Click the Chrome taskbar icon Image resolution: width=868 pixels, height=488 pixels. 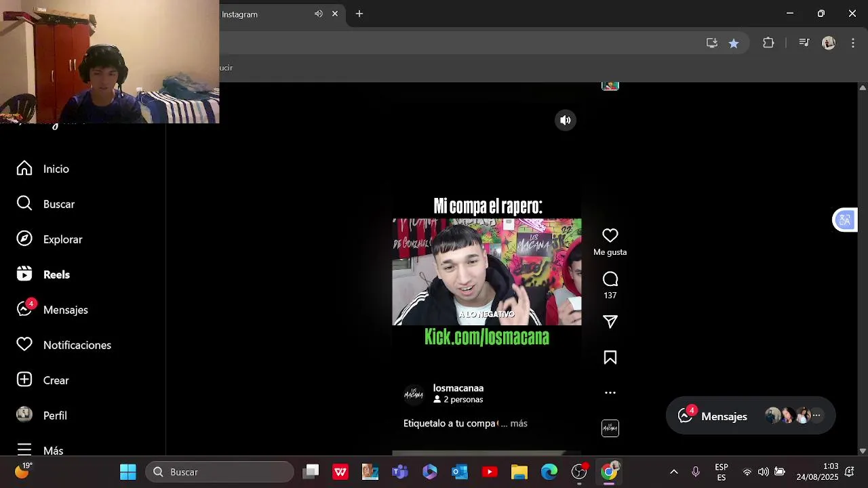tap(609, 472)
